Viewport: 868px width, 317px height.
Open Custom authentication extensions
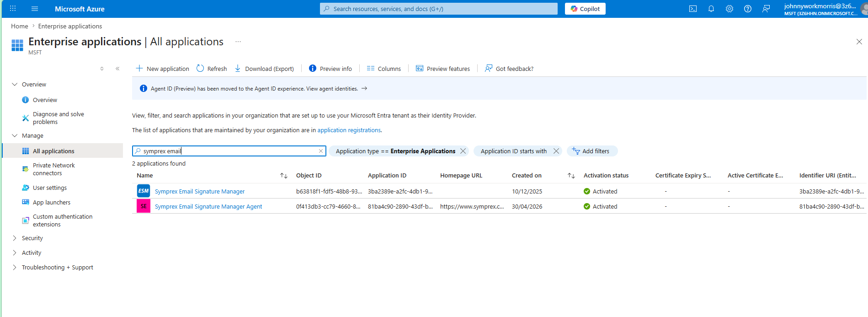pos(63,220)
